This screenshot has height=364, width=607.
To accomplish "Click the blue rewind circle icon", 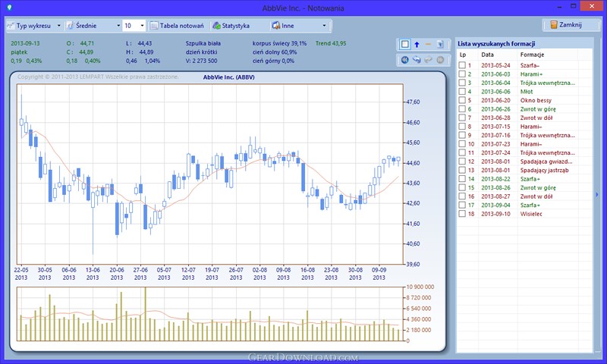I will 405,60.
